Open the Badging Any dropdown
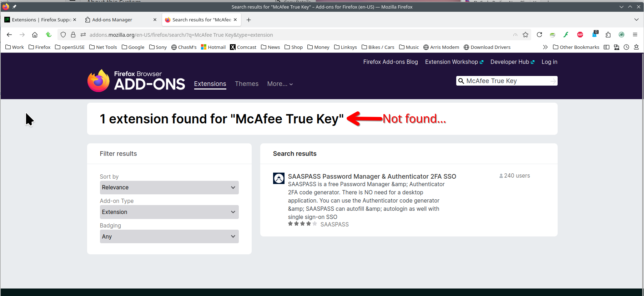This screenshot has width=644, height=296. point(169,236)
